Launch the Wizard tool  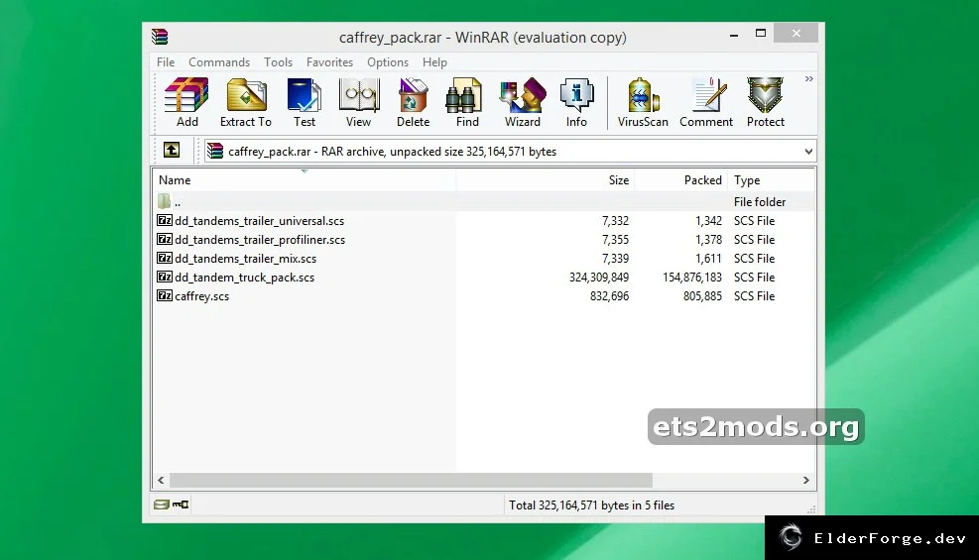pos(523,103)
